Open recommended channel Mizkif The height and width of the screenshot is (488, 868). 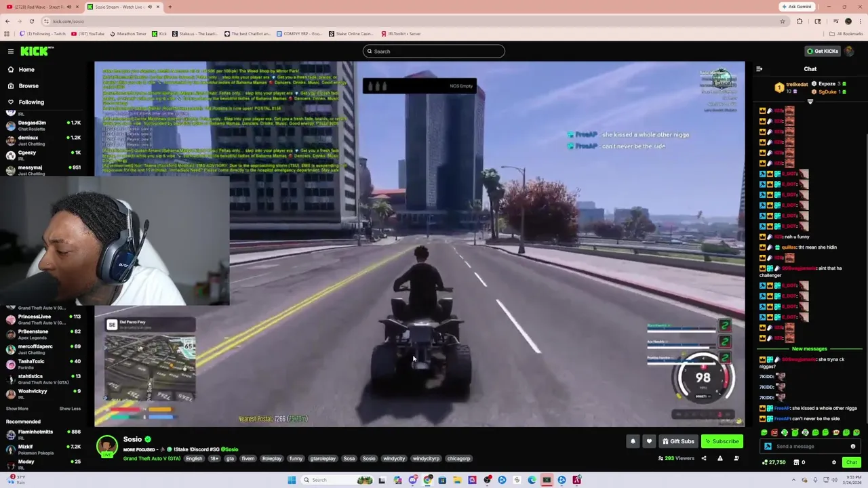pyautogui.click(x=42, y=449)
